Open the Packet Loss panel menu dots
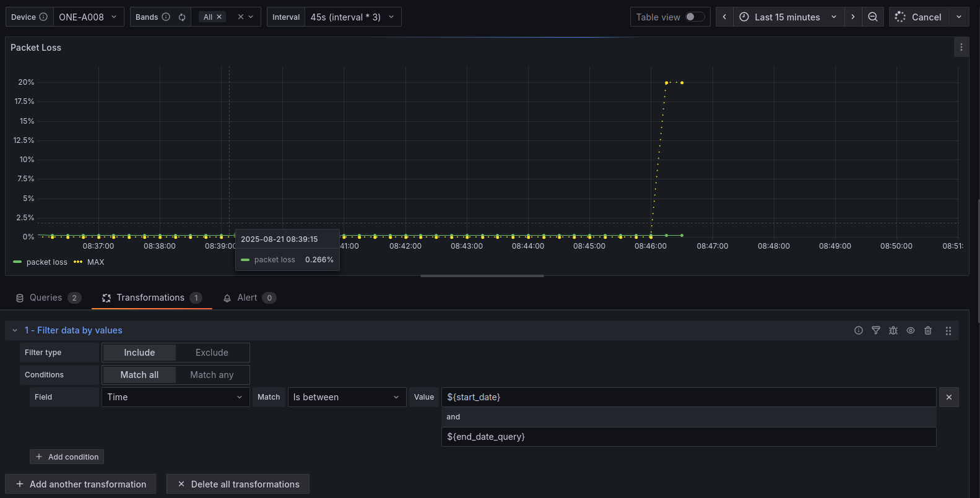Screen dimensions: 980x498 click(x=961, y=47)
